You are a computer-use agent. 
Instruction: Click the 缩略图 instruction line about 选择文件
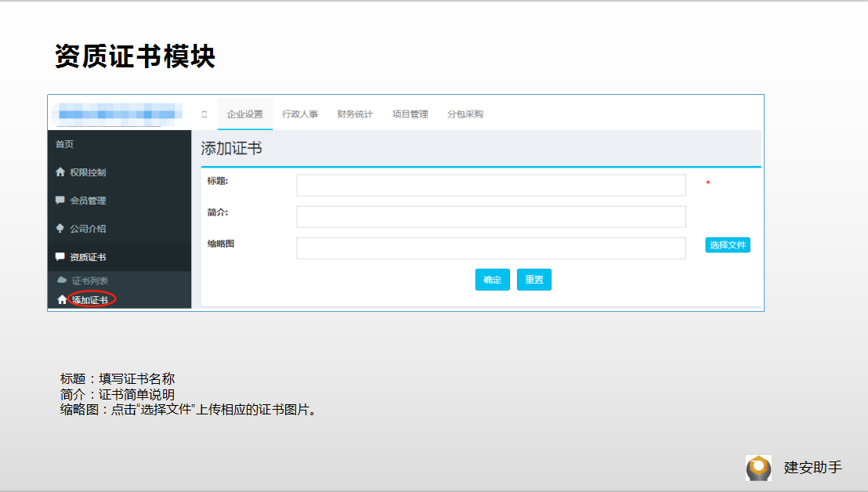tap(189, 410)
